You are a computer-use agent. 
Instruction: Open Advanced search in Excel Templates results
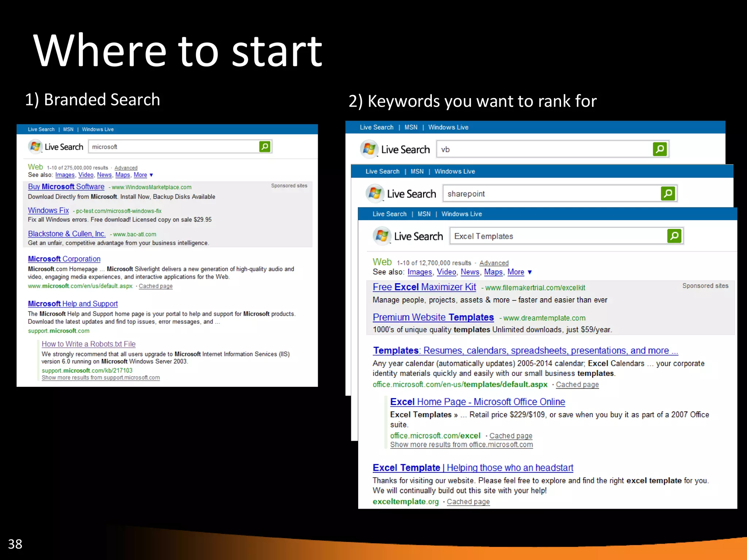point(494,263)
